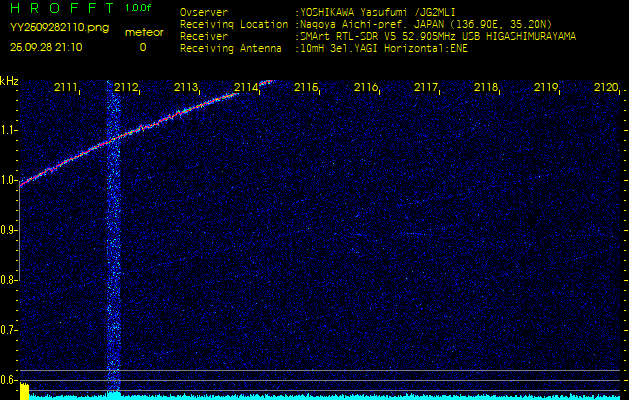Click the HROFFT title text
The width and height of the screenshot is (629, 400).
point(56,10)
